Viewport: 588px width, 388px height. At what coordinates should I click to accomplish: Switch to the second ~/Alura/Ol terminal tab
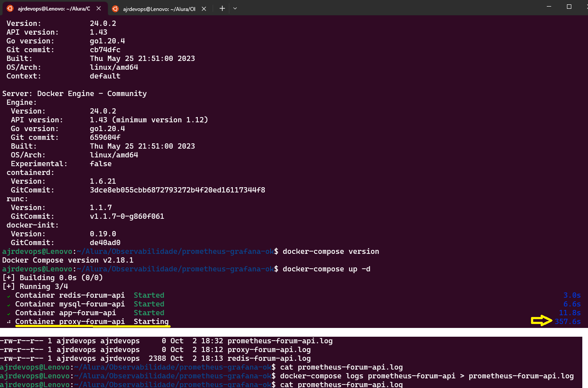[159, 8]
